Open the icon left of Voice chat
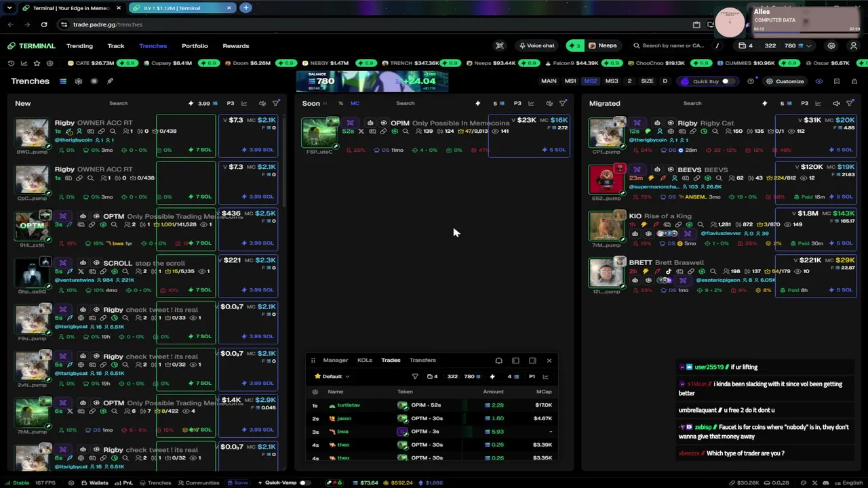 (x=500, y=45)
